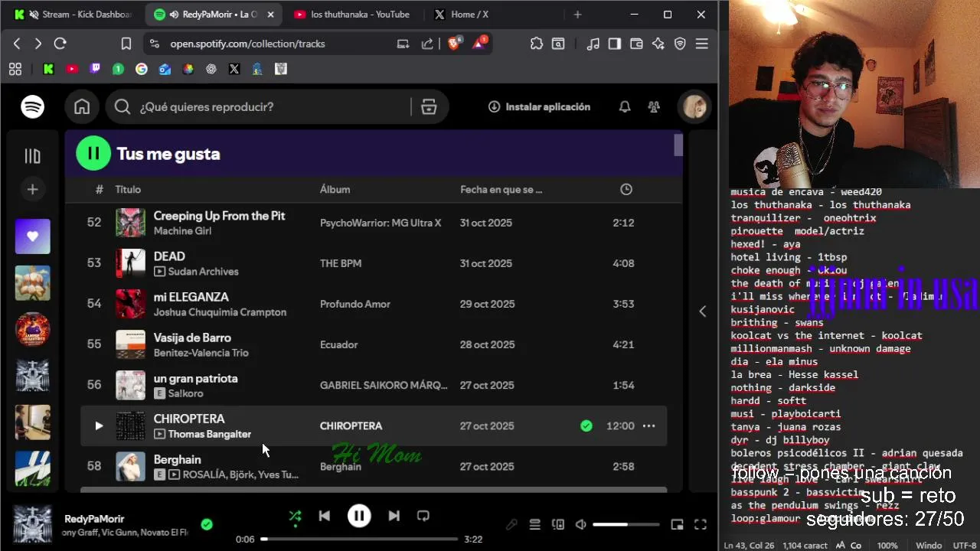Image resolution: width=980 pixels, height=551 pixels.
Task: Toggle saved checkmark on CHIROPTERA
Action: [x=586, y=425]
